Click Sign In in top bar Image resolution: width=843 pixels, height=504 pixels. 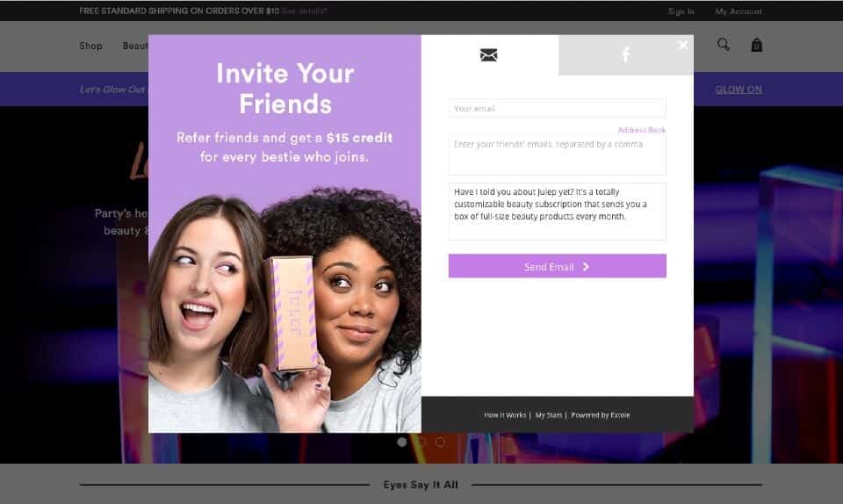[x=681, y=11]
